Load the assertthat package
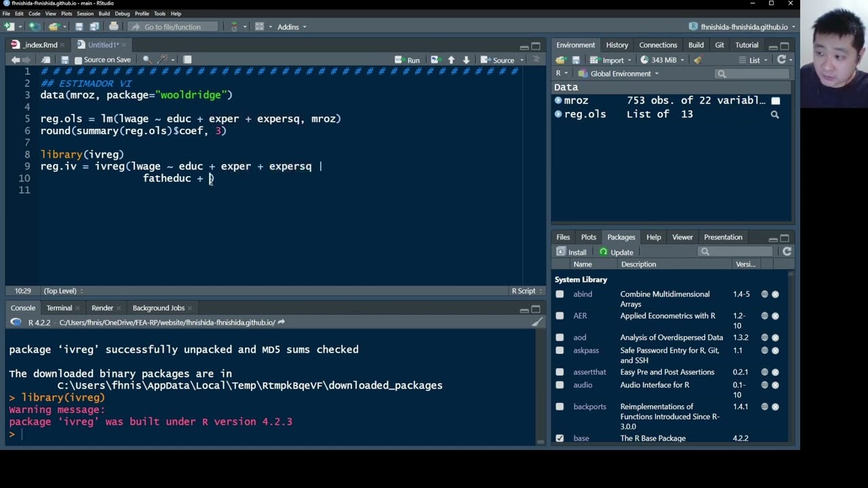The height and width of the screenshot is (488, 868). coord(559,372)
